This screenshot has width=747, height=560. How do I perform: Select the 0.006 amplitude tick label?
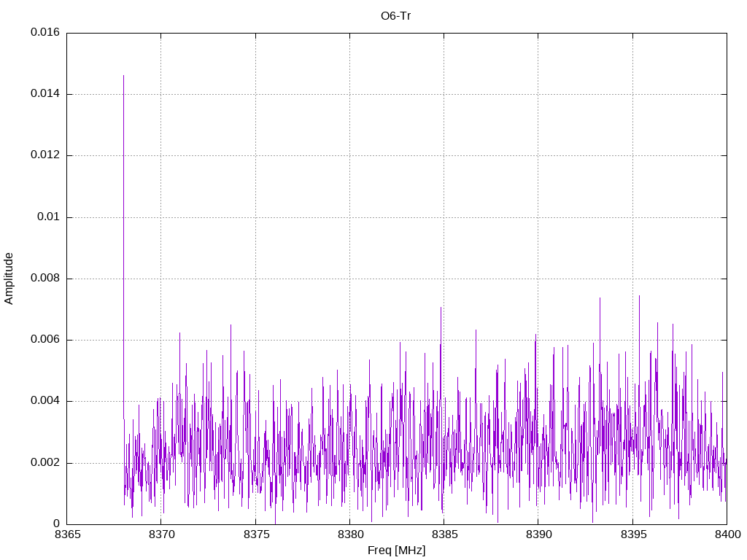pos(44,340)
